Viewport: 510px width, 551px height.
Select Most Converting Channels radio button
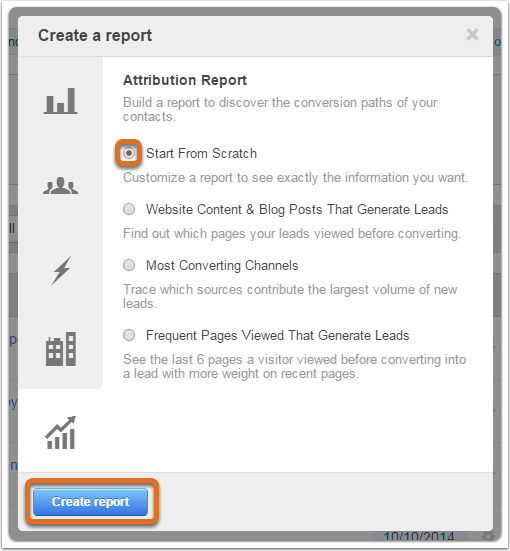[x=129, y=265]
